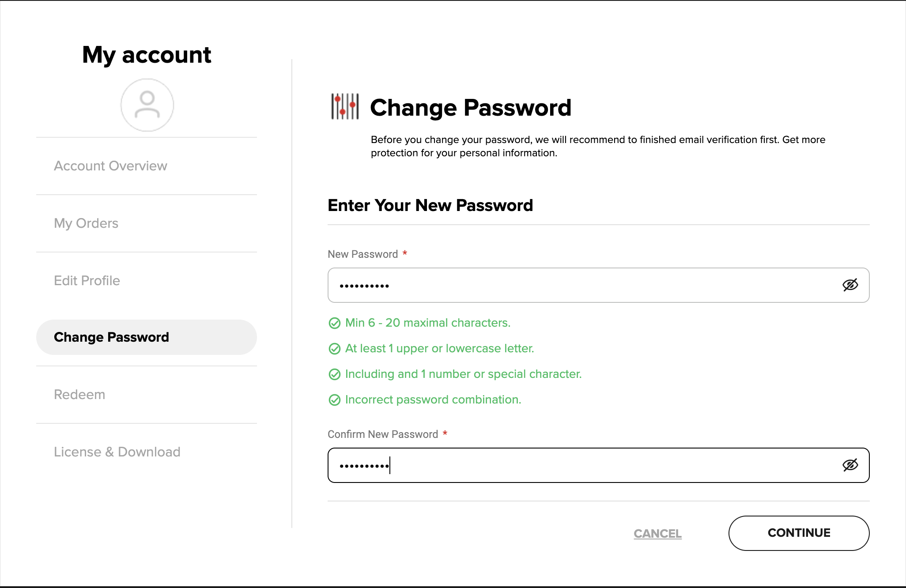The width and height of the screenshot is (906, 588).
Task: Click the Change Password heading
Action: click(471, 108)
